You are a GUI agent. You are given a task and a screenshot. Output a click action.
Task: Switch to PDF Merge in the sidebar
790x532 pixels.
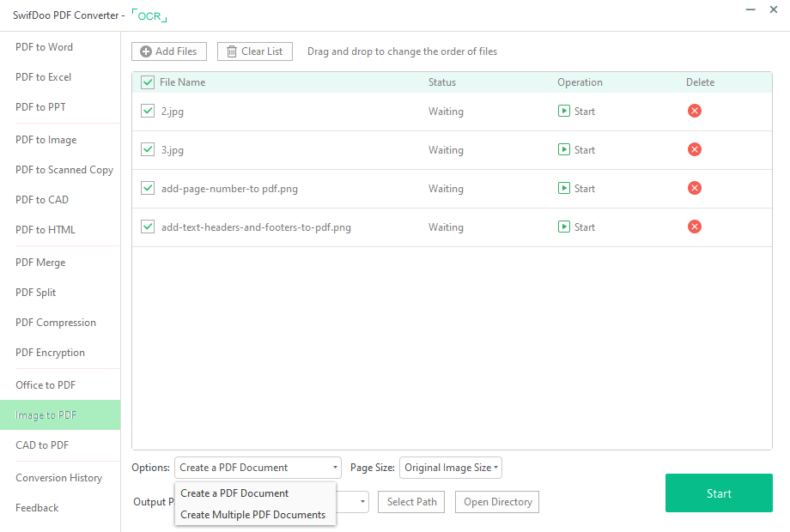(40, 263)
